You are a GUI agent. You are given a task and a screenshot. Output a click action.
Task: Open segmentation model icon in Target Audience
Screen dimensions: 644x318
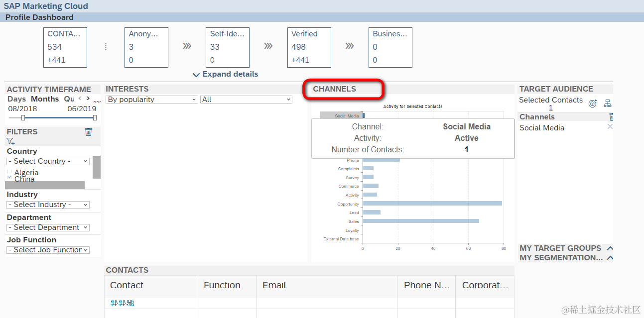tap(608, 104)
